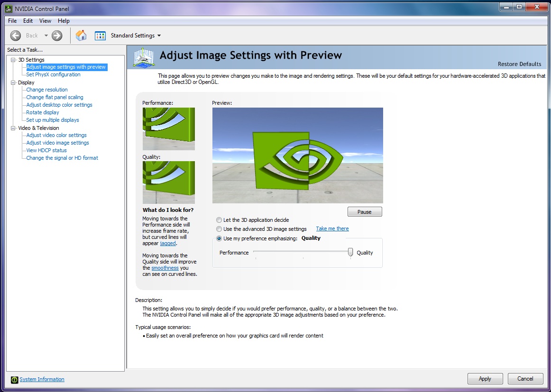The height and width of the screenshot is (392, 551).
Task: Follow the Take me there link
Action: pos(332,228)
